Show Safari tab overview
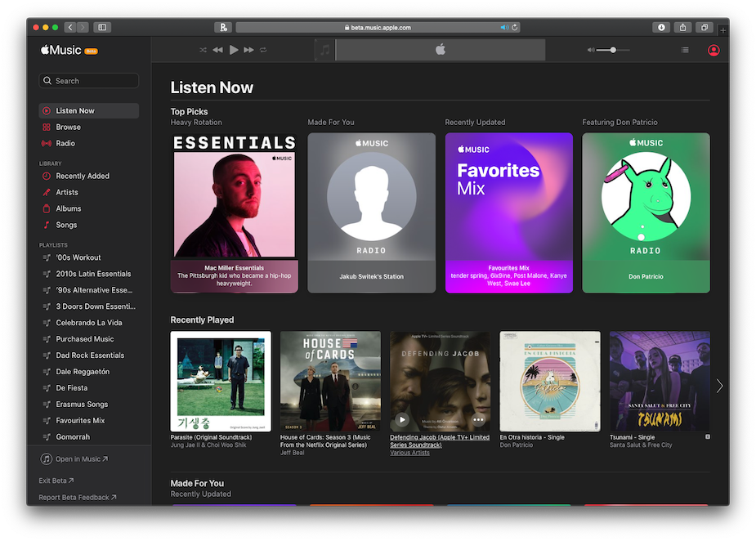The height and width of the screenshot is (541, 756). 705,28
